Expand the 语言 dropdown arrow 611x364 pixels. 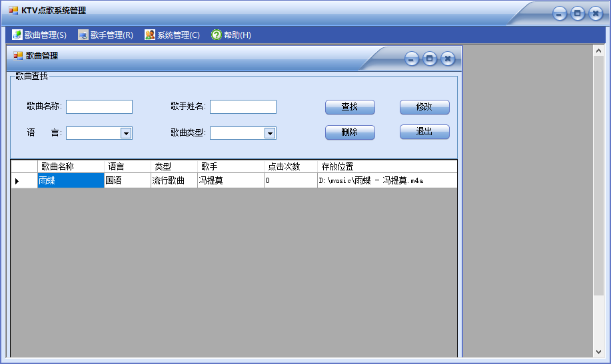(x=126, y=133)
